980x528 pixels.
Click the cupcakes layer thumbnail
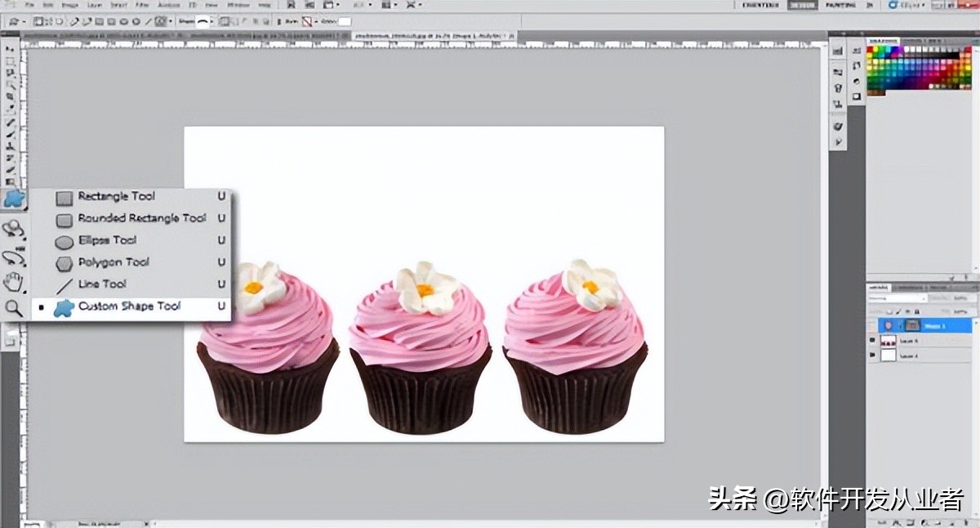(889, 341)
